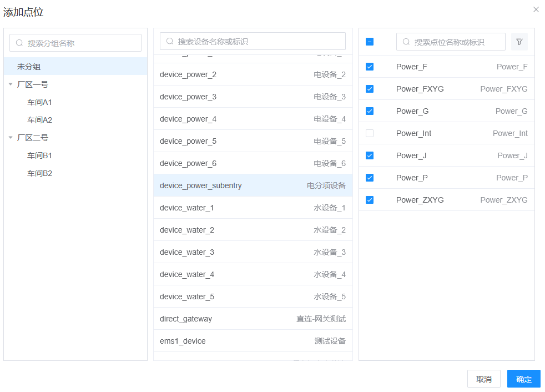Focus the device name search field

pyautogui.click(x=260, y=42)
